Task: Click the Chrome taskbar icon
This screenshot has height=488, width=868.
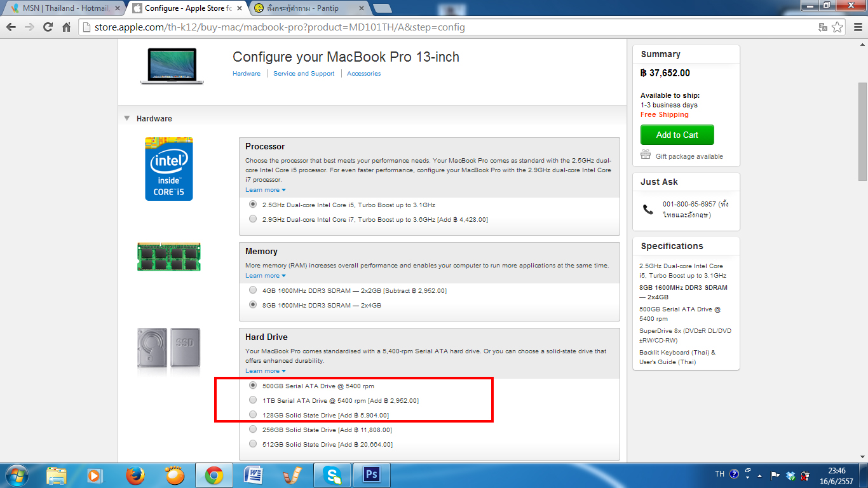Action: click(214, 475)
